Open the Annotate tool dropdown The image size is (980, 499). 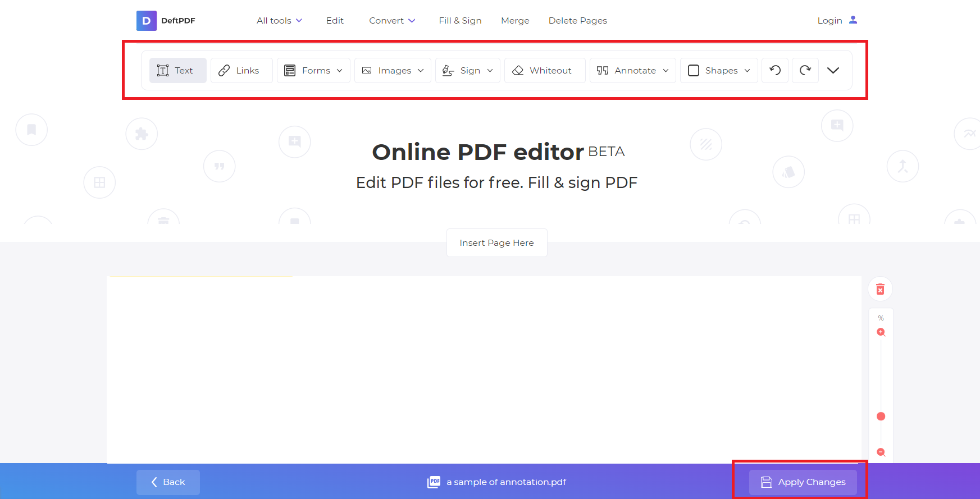(633, 70)
